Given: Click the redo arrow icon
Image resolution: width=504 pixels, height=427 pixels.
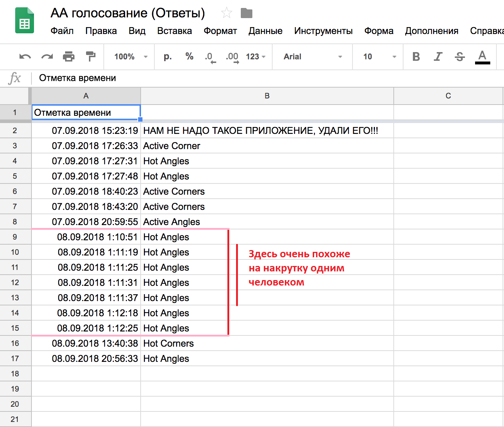Looking at the screenshot, I should [x=47, y=57].
